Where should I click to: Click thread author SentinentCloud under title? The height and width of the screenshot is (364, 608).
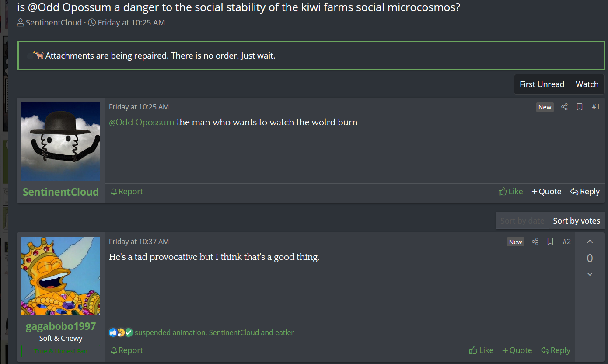pos(53,23)
